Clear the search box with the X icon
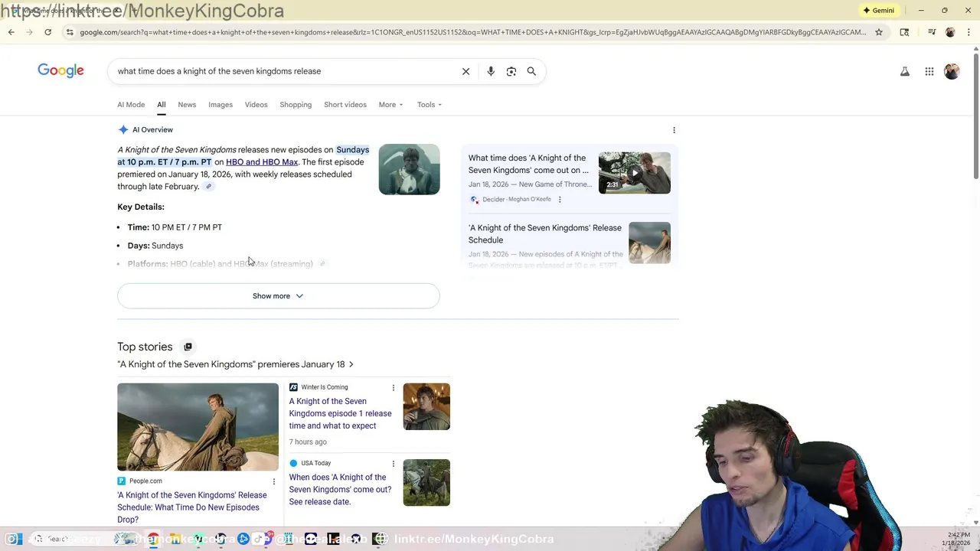 pyautogui.click(x=465, y=71)
